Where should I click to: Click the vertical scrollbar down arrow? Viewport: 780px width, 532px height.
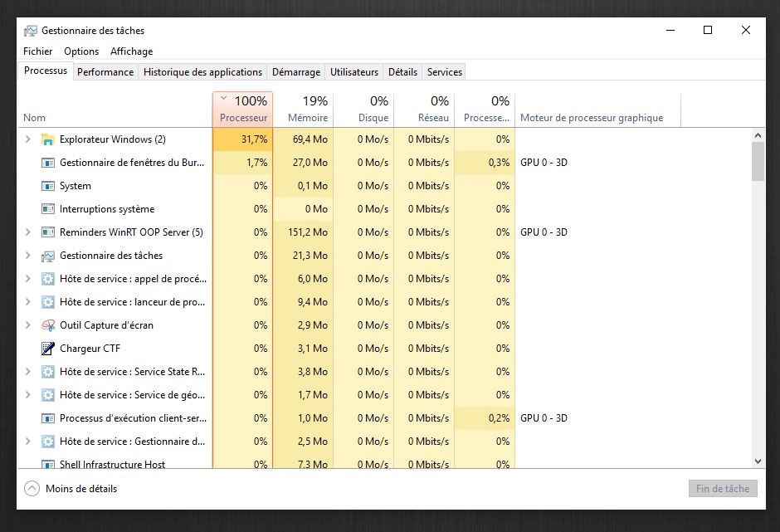point(758,461)
